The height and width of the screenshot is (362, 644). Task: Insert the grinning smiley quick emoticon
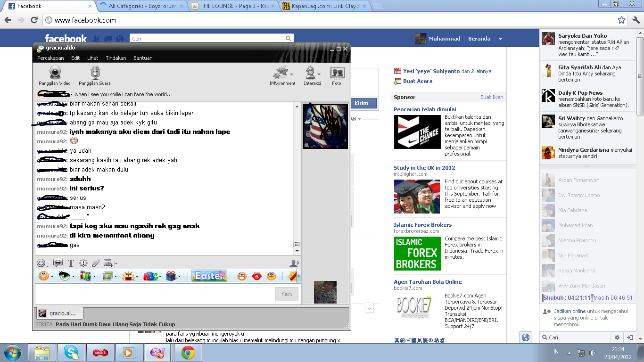point(242,276)
